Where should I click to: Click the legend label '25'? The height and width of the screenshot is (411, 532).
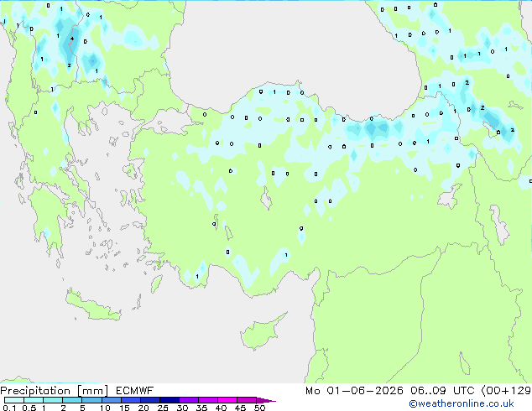click(163, 408)
